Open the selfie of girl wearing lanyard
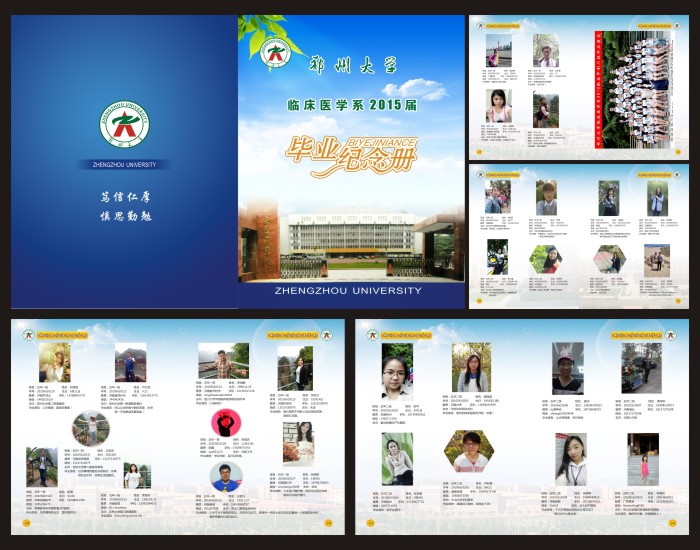Image resolution: width=700 pixels, height=550 pixels. pyautogui.click(x=571, y=459)
